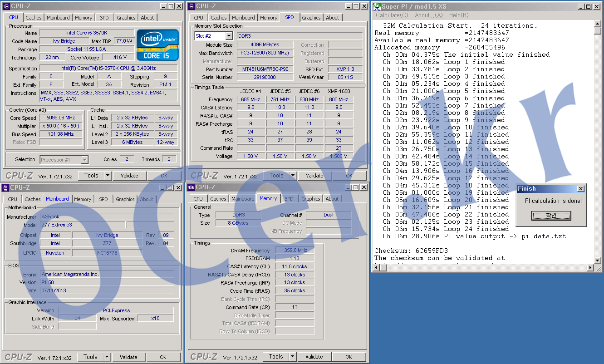The height and width of the screenshot is (364, 604).
Task: Click OK button in Mainboard window
Action: pyautogui.click(x=163, y=357)
